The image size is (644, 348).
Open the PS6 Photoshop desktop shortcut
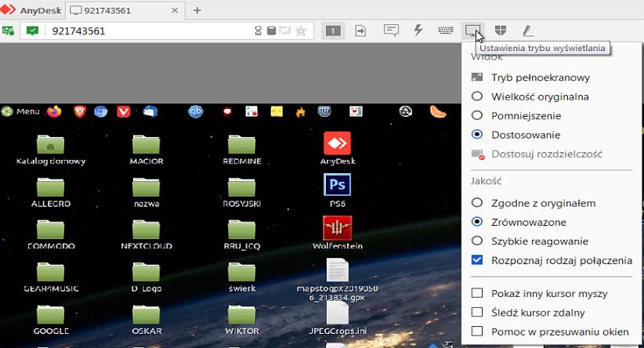(337, 190)
